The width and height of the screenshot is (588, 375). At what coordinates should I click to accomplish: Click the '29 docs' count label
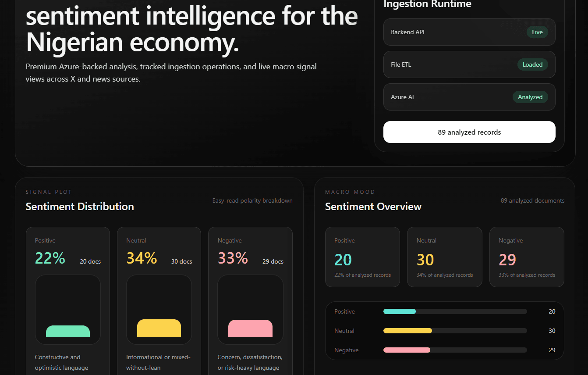pyautogui.click(x=273, y=261)
